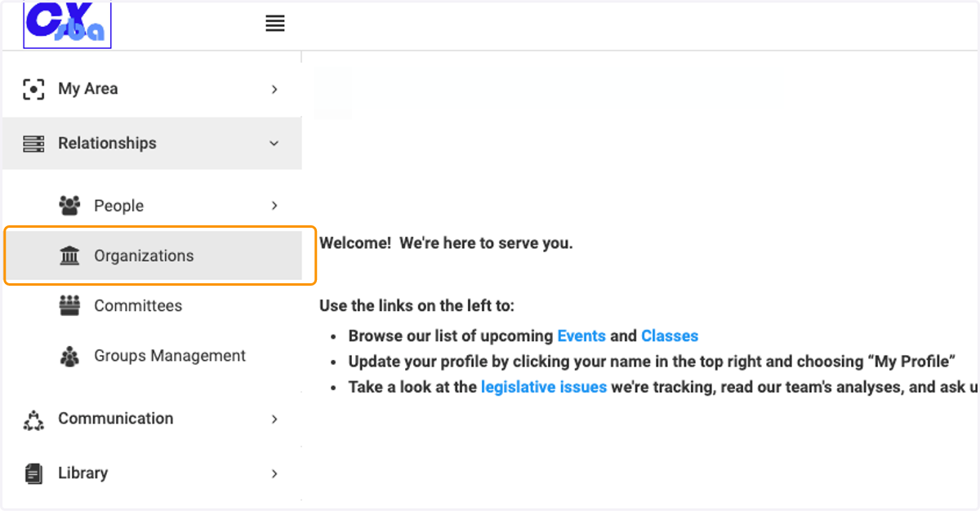Open the Organizations menu item
Viewport: 980px width, 511px height.
[154, 255]
